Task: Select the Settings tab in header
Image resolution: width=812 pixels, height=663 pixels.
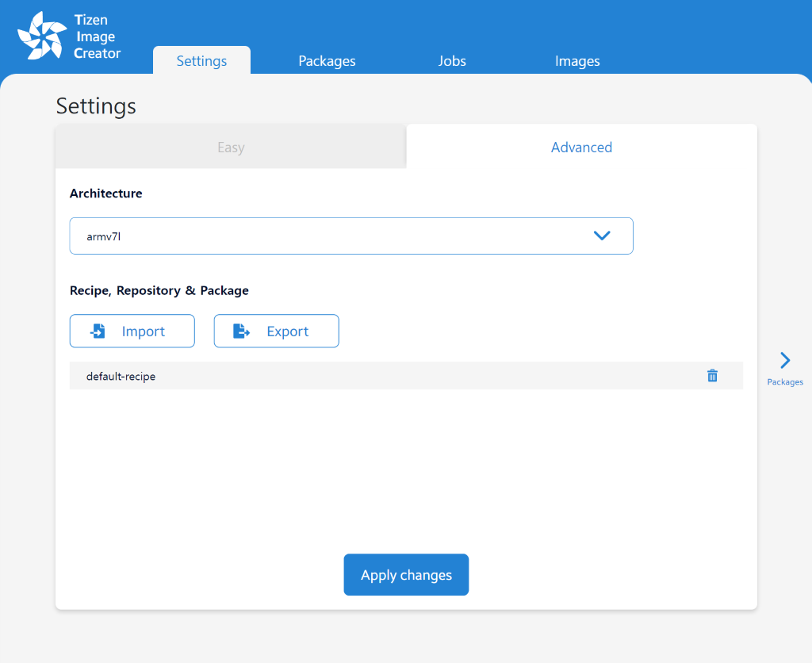Action: [201, 61]
